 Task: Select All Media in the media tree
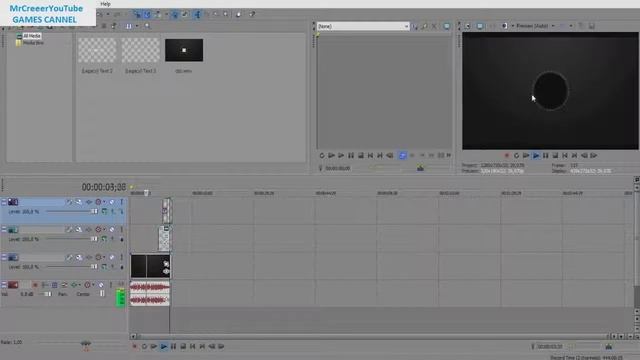coord(31,36)
